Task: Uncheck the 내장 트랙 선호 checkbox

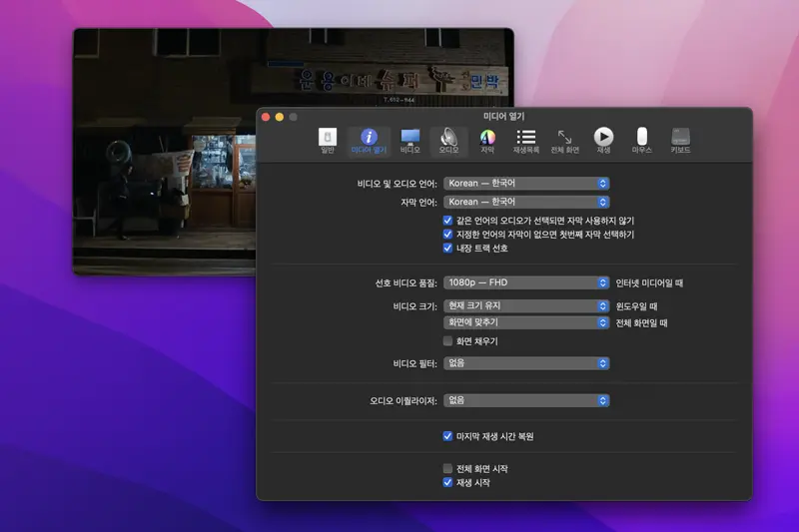Action: (x=448, y=249)
